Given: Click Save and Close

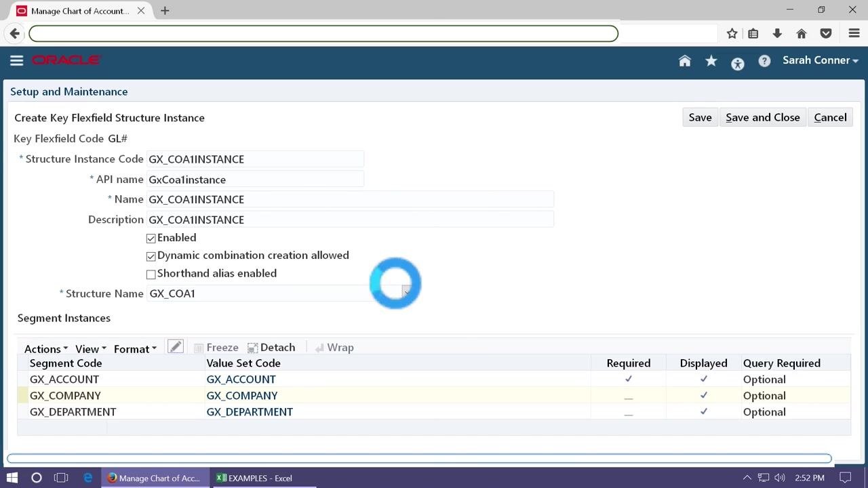Looking at the screenshot, I should coord(763,117).
